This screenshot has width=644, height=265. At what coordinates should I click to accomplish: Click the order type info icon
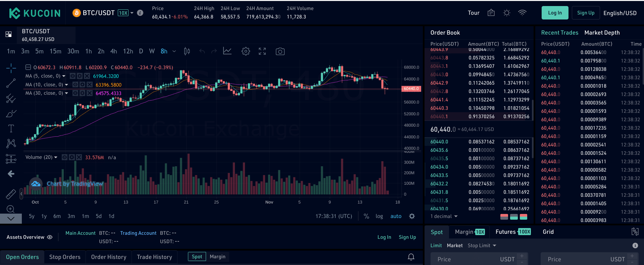[635, 246]
